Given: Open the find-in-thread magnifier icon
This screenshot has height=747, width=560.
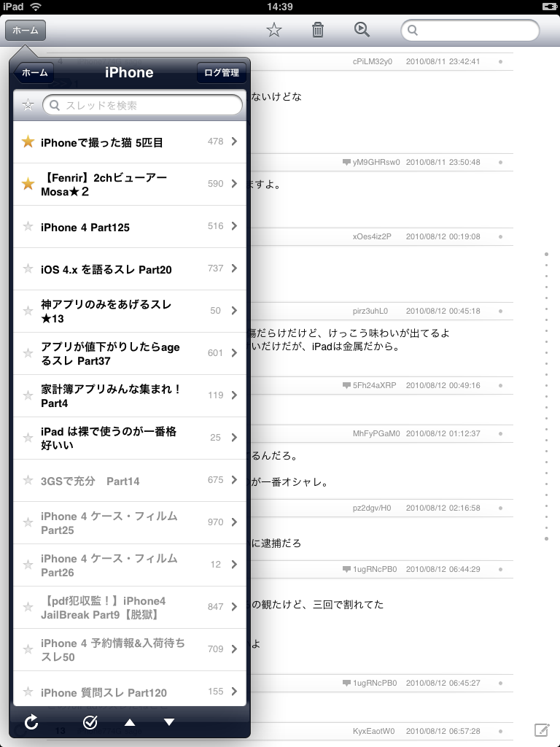Looking at the screenshot, I should pos(362,29).
